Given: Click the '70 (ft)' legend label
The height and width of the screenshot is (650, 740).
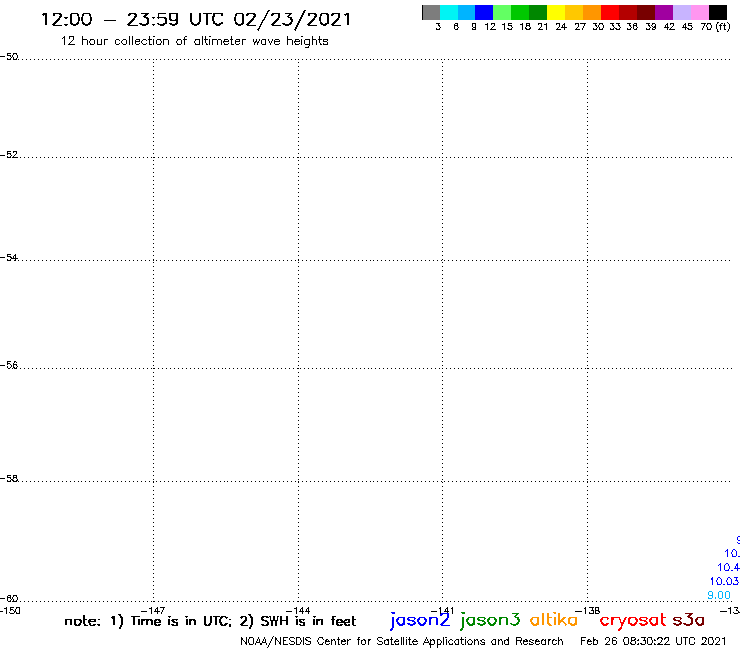Looking at the screenshot, I should pos(715,27).
